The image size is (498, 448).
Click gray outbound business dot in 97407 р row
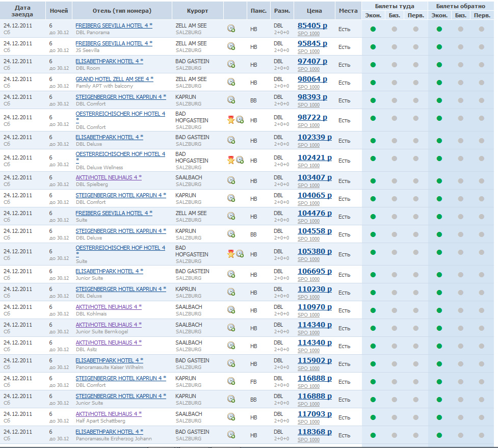(x=395, y=65)
